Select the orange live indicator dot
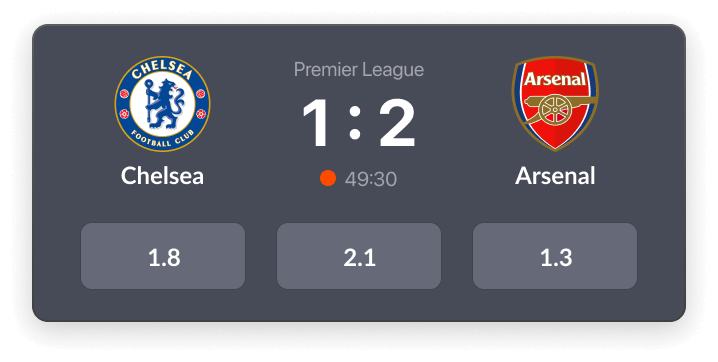 328,178
